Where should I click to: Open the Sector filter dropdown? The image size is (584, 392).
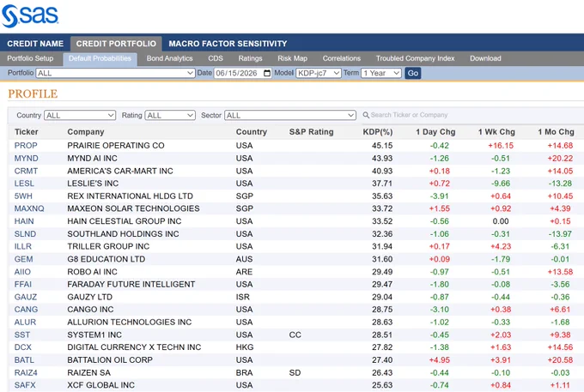[290, 115]
